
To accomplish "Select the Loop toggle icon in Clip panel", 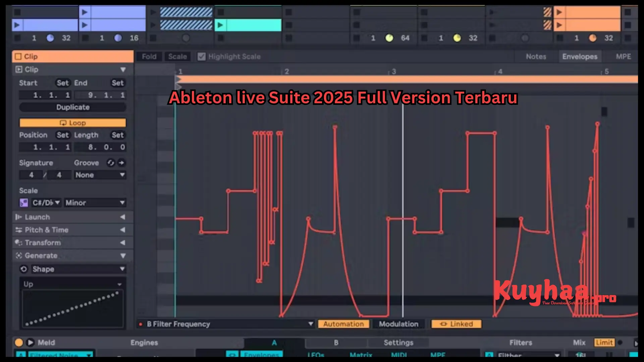I will point(64,123).
